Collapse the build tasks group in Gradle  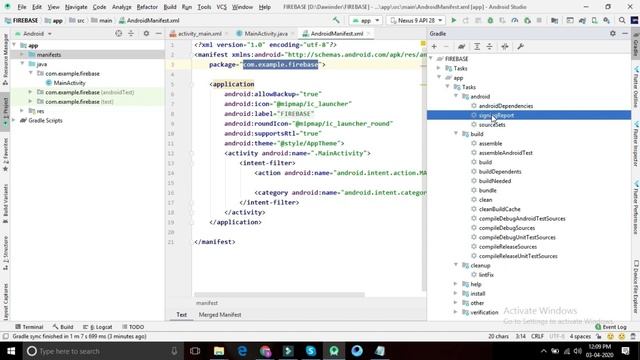coord(456,134)
